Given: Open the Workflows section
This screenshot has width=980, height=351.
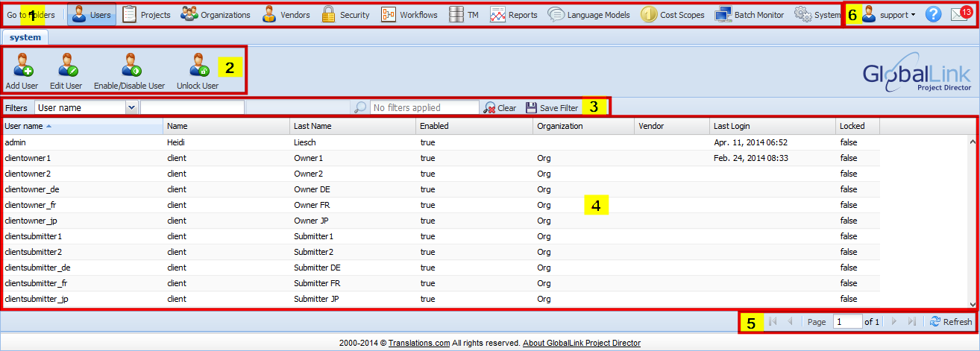Looking at the screenshot, I should click(x=409, y=15).
